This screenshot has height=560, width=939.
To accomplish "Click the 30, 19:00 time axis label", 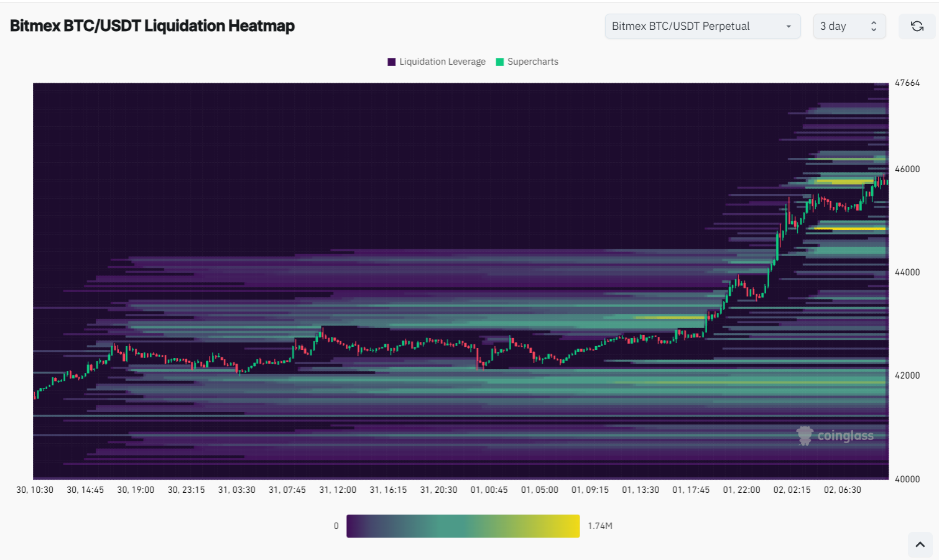I will (136, 490).
